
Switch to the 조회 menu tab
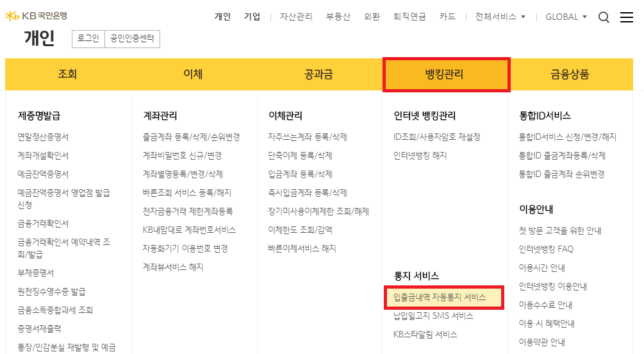pos(67,74)
